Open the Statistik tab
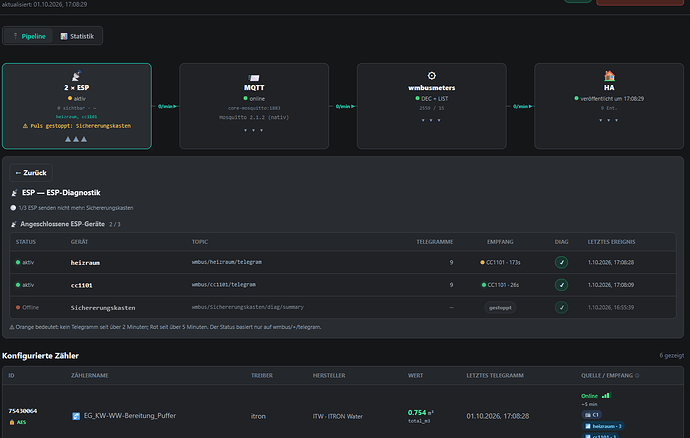This screenshot has width=690, height=438. click(x=77, y=36)
